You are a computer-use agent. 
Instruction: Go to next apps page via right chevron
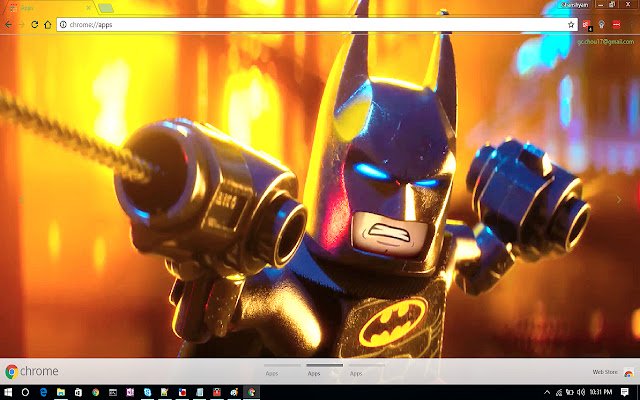[619, 200]
